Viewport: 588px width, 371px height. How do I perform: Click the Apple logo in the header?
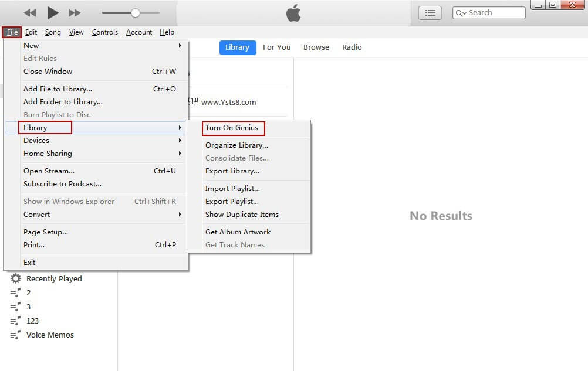coord(293,13)
